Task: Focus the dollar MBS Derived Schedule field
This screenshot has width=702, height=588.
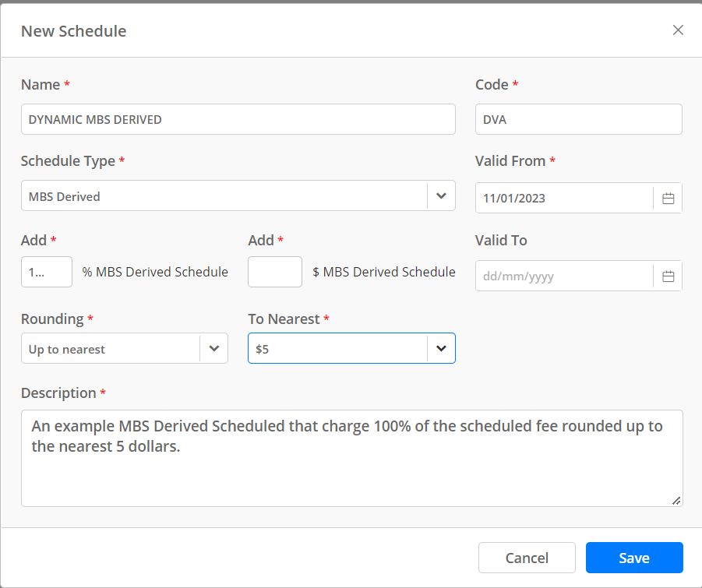Action: coord(275,272)
